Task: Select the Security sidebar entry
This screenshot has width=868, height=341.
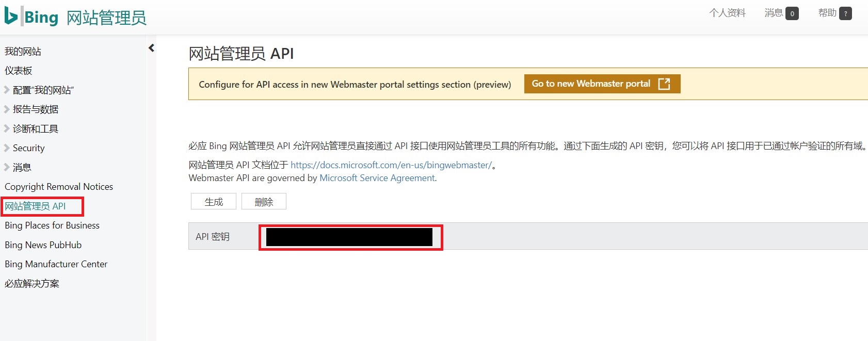Action: (29, 148)
